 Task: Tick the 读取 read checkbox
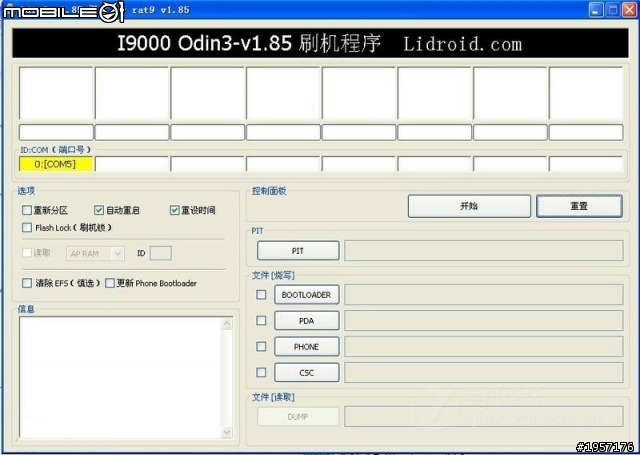point(27,253)
